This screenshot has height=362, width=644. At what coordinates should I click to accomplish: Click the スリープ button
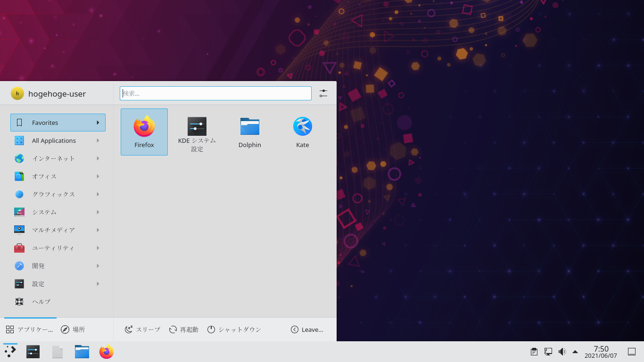pyautogui.click(x=142, y=329)
